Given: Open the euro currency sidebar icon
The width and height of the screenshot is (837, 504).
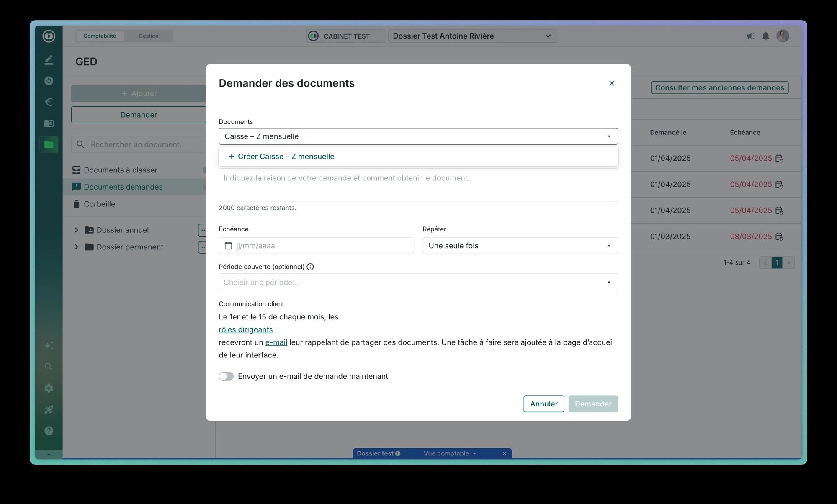Looking at the screenshot, I should (49, 102).
